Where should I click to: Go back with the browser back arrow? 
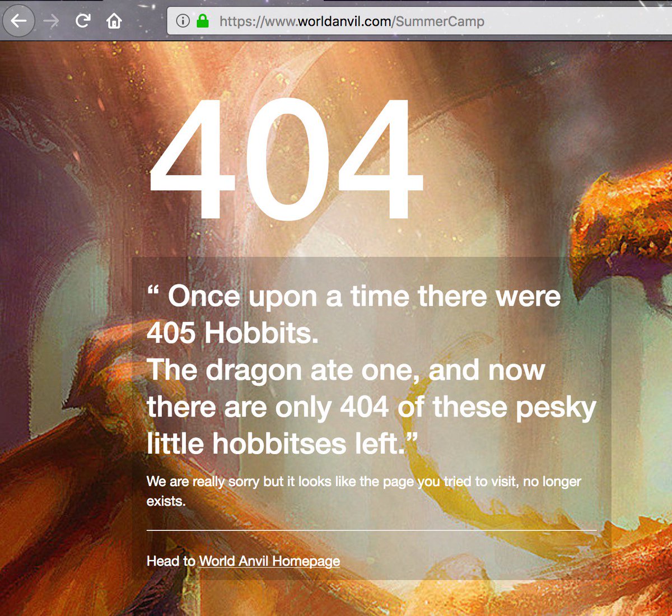(18, 21)
